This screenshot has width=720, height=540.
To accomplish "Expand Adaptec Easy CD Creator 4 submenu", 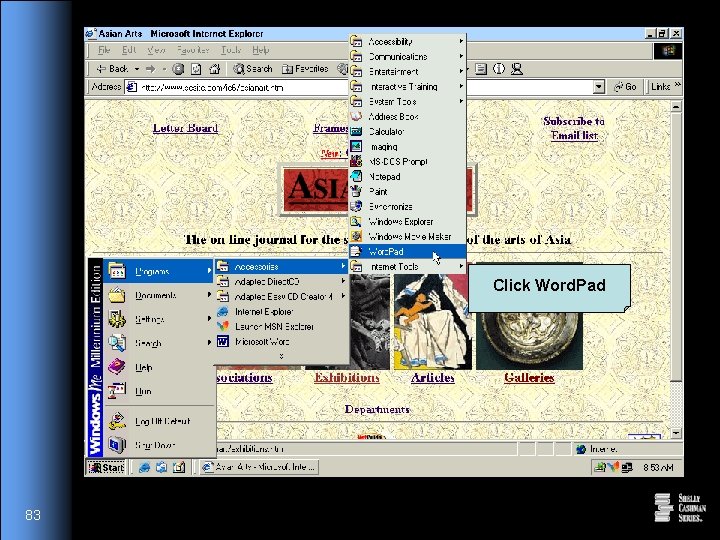I will point(282,297).
